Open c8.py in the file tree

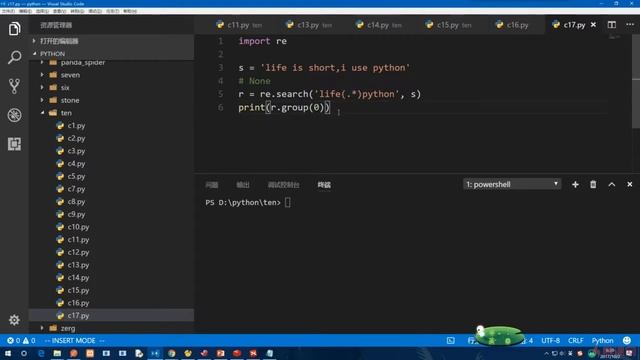76,202
